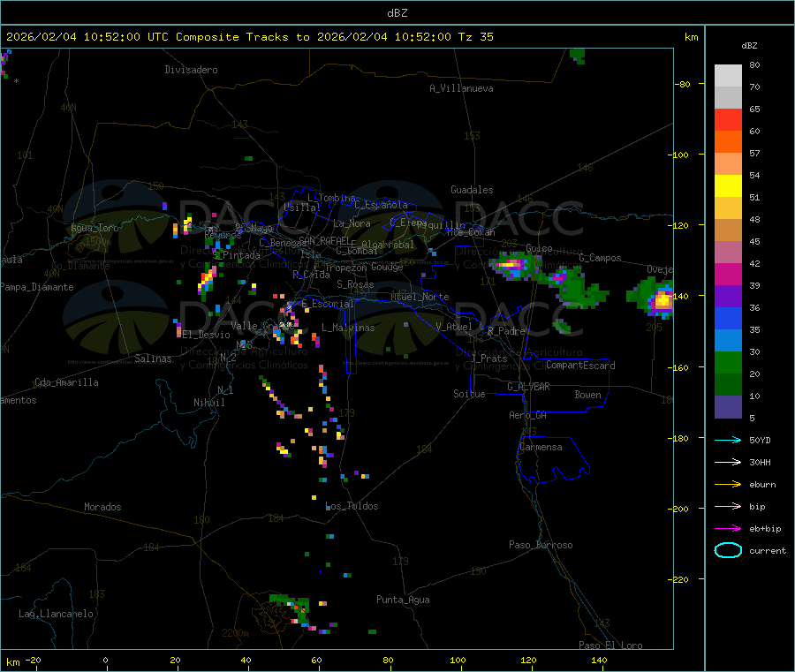This screenshot has width=795, height=672.
Task: Click the cyan 50YD arrow legend icon
Action: (728, 440)
